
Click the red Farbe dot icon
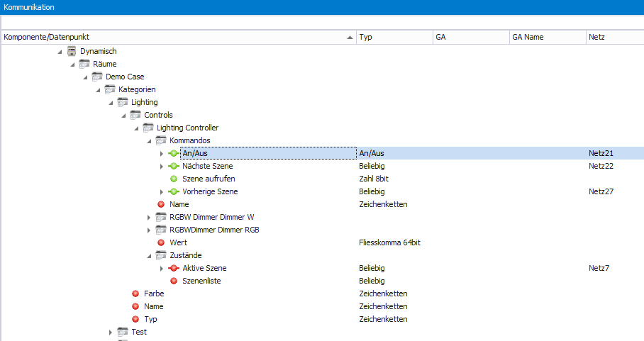tap(135, 294)
